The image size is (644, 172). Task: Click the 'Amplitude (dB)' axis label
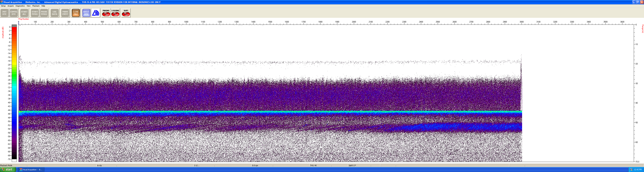[x=3, y=33]
